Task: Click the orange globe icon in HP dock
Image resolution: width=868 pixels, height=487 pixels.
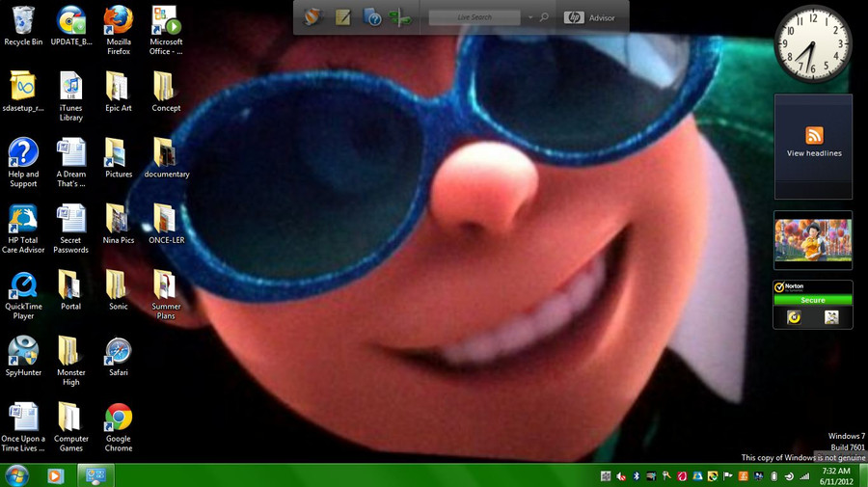Action: click(312, 17)
